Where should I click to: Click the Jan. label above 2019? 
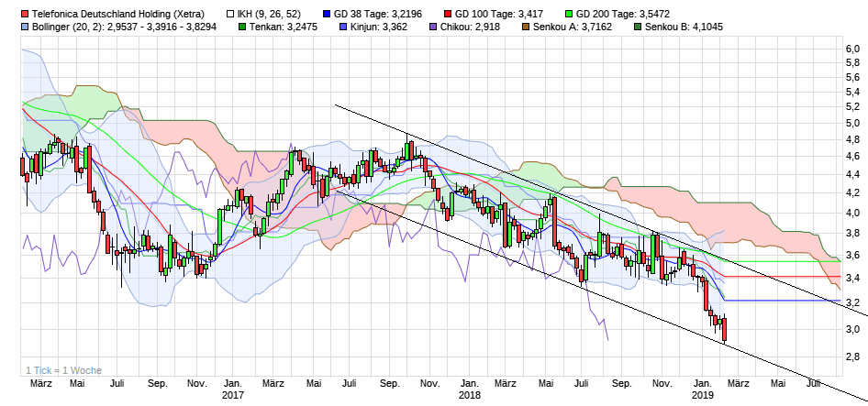click(x=703, y=383)
